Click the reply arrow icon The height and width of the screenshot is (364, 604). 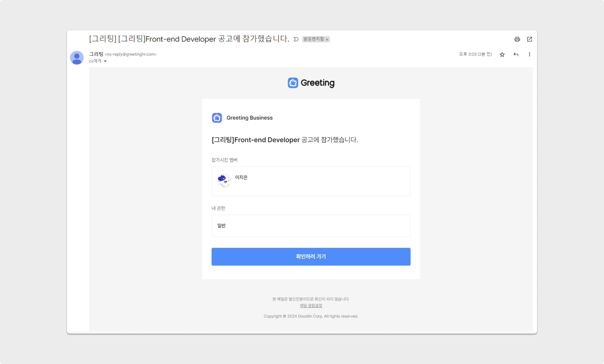click(516, 54)
